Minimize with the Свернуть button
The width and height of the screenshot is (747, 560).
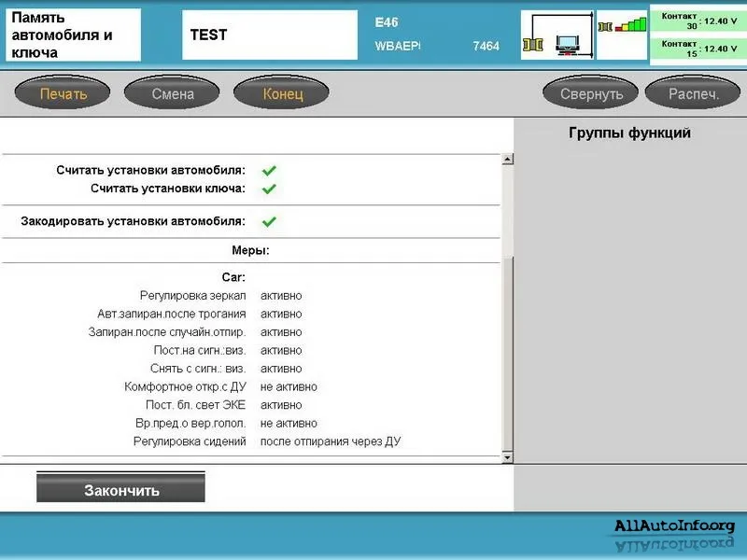[591, 94]
